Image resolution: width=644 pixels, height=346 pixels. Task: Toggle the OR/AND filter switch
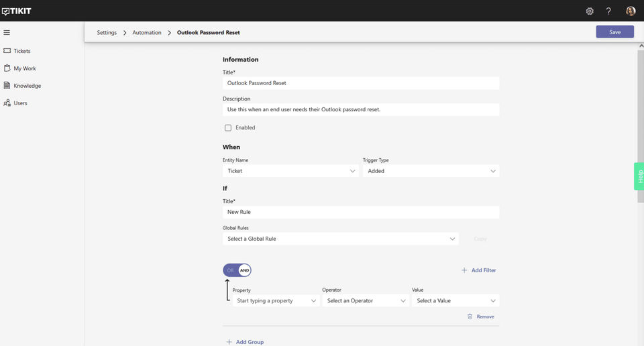[237, 270]
